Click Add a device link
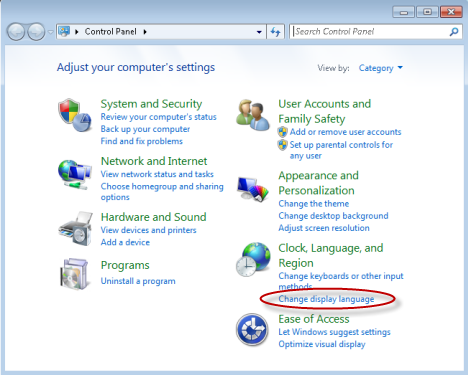Screen dimensions: 468x375 click(x=125, y=242)
